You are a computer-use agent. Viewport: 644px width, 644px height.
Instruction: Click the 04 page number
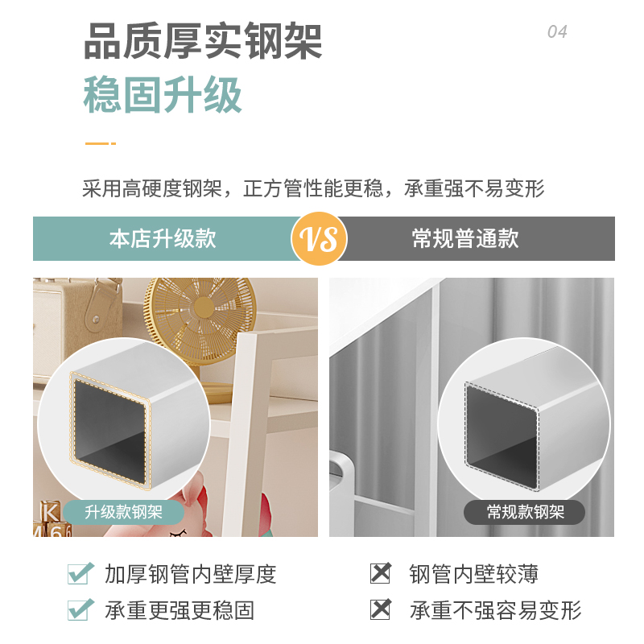point(557,31)
